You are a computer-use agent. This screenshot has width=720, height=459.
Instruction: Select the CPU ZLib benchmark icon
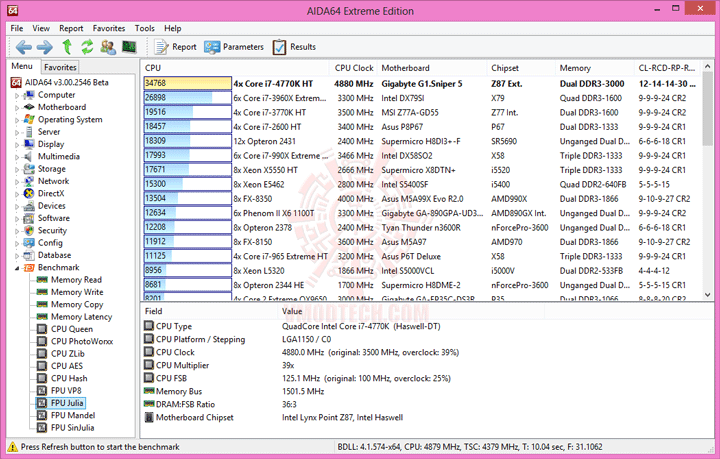(x=42, y=354)
